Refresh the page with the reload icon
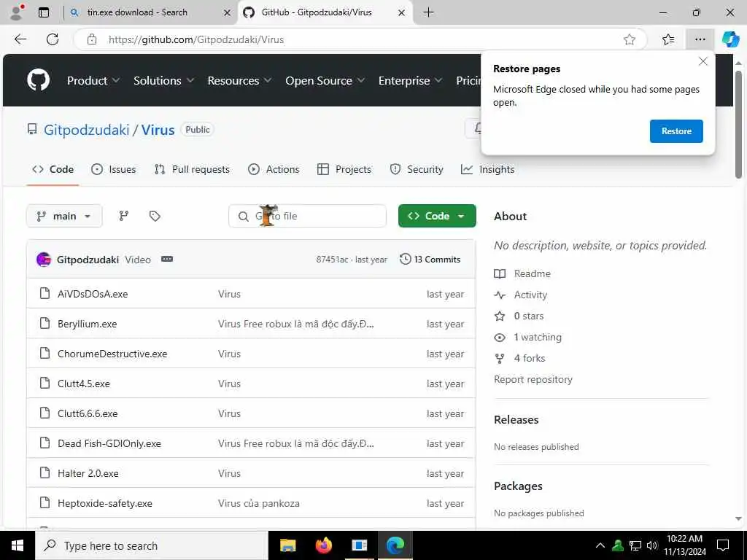The image size is (747, 560). click(x=53, y=39)
